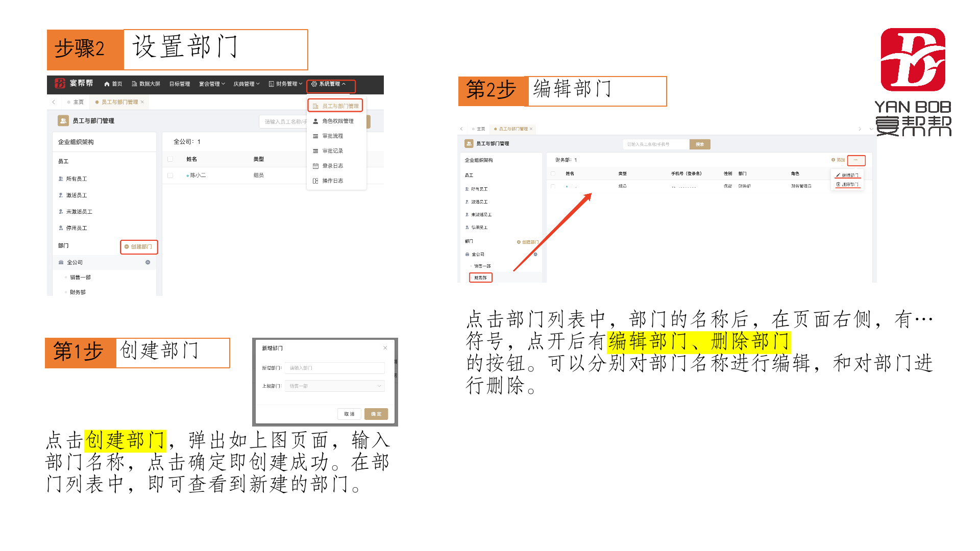Viewport: 980px width, 551px height.
Task: Cancel the dialog with 取消 button
Action: [349, 414]
